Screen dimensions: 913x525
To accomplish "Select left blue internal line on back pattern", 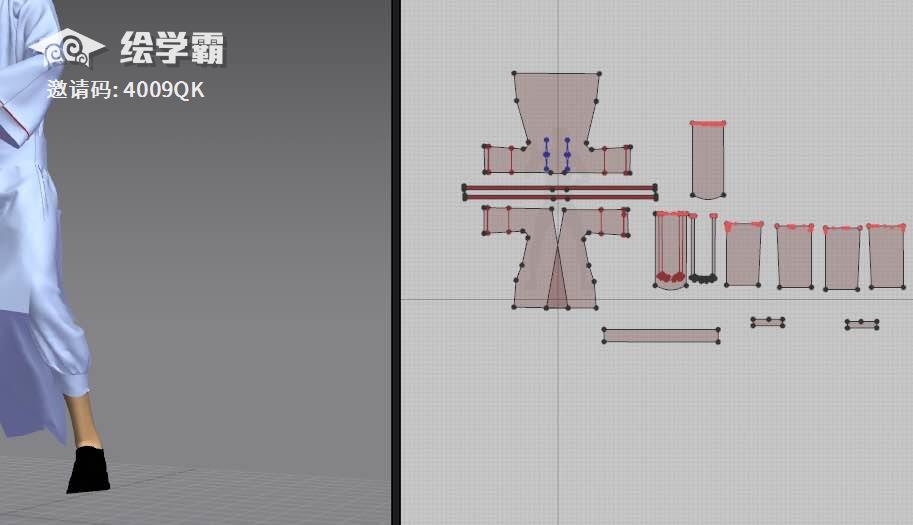I will coord(546,155).
